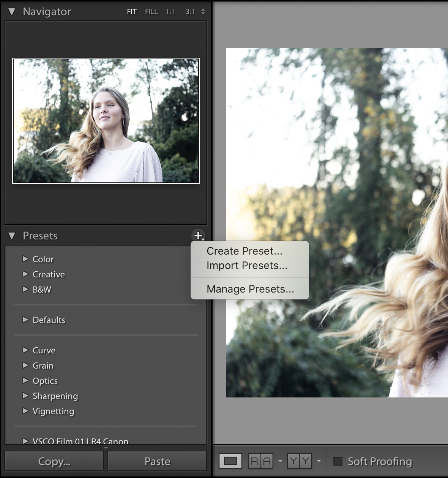Select Before/After YY view icon

tap(299, 461)
